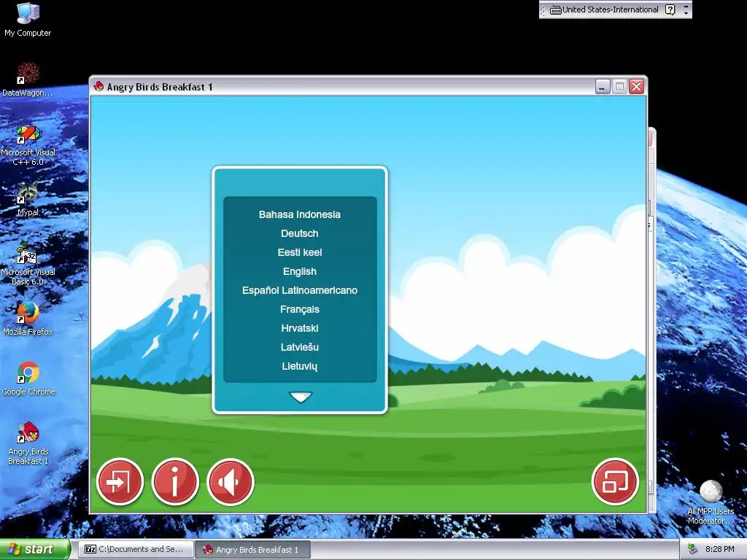Expand the language list with the down arrow
Image resolution: width=747 pixels, height=560 pixels.
(x=301, y=397)
